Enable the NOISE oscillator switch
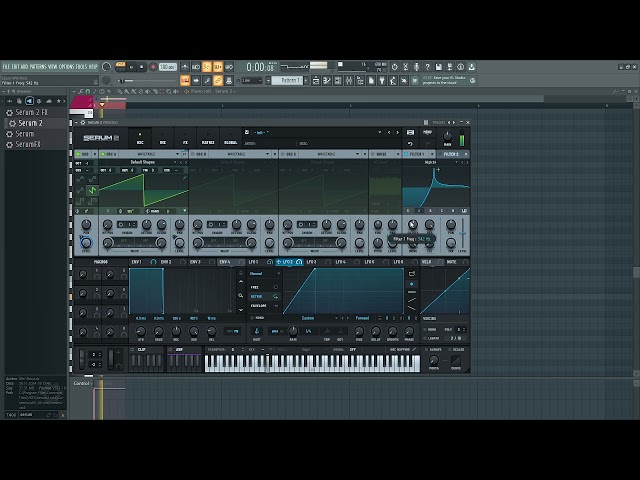Image resolution: width=640 pixels, height=480 pixels. click(x=373, y=154)
